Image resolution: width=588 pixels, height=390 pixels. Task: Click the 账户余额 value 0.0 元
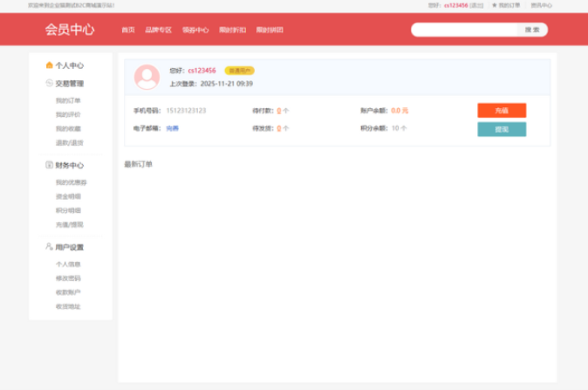click(400, 111)
